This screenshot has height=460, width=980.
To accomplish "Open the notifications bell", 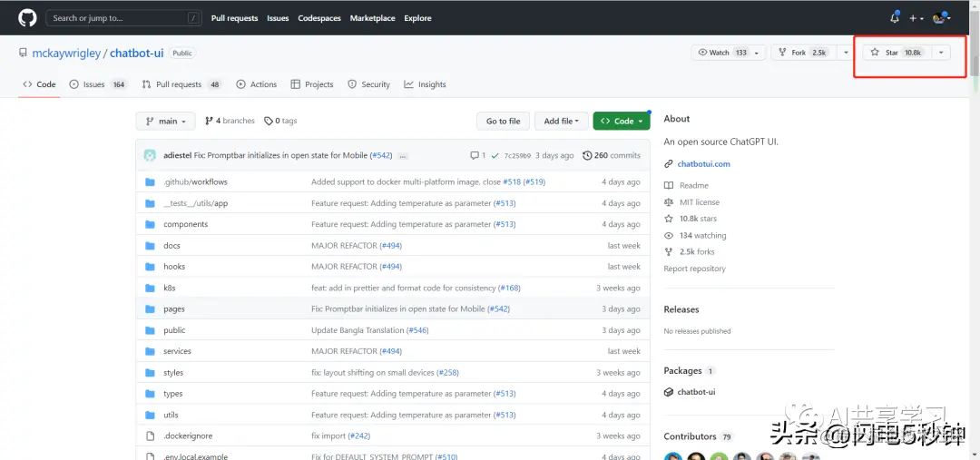I will click(x=895, y=18).
